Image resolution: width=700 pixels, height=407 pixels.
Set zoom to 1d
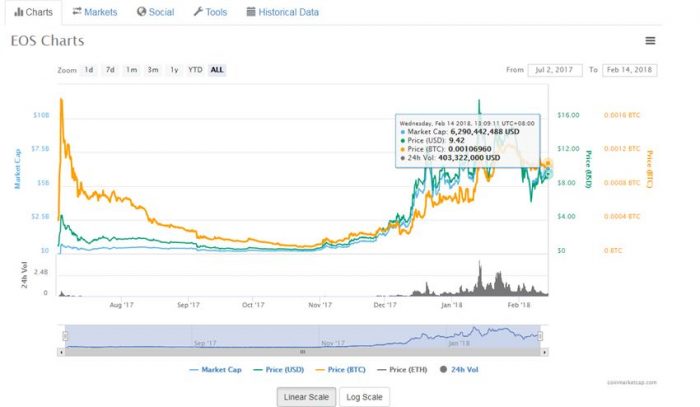89,70
